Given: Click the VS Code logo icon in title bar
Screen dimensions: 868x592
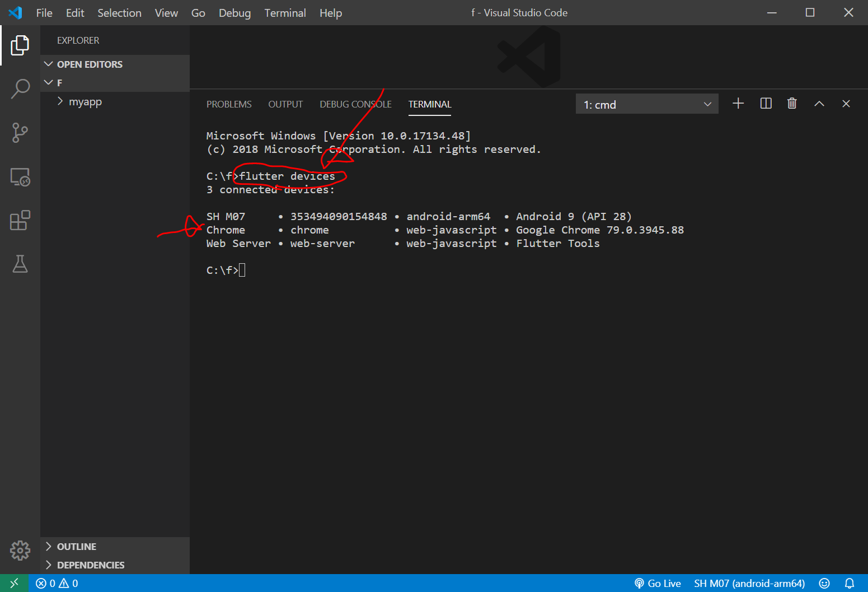Looking at the screenshot, I should pos(16,12).
